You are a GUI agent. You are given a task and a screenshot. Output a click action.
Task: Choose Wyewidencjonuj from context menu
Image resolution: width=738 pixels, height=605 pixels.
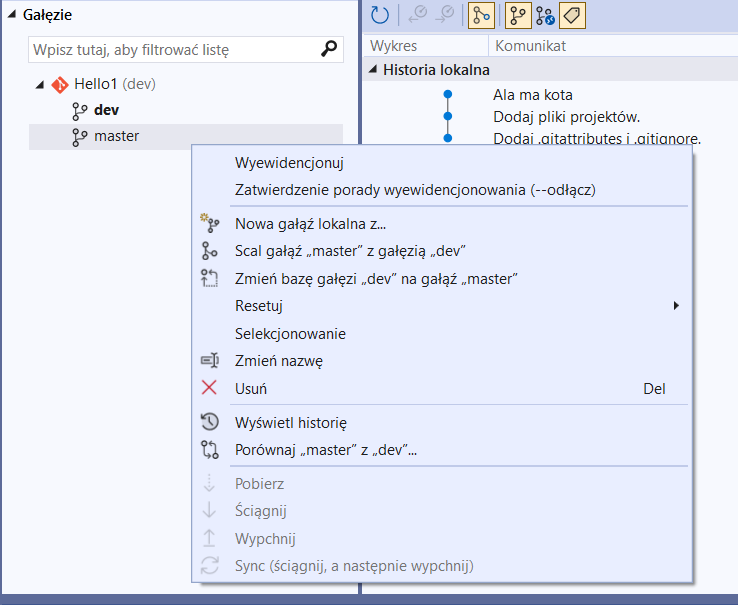coord(289,163)
